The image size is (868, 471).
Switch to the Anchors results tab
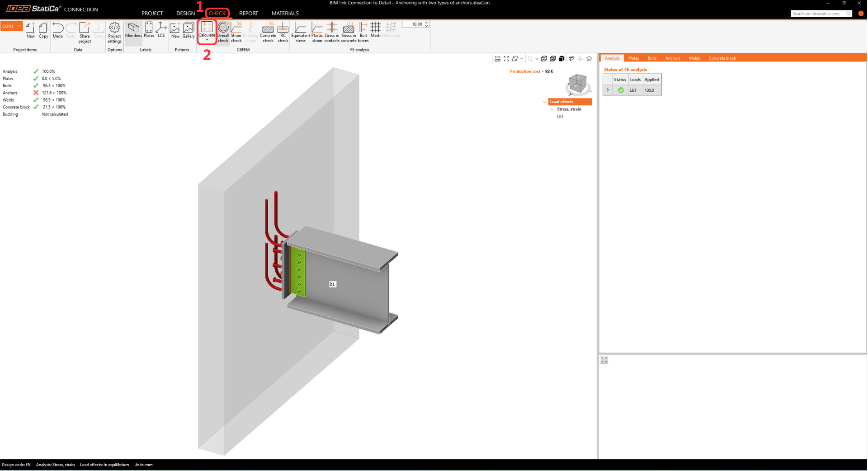coord(672,58)
